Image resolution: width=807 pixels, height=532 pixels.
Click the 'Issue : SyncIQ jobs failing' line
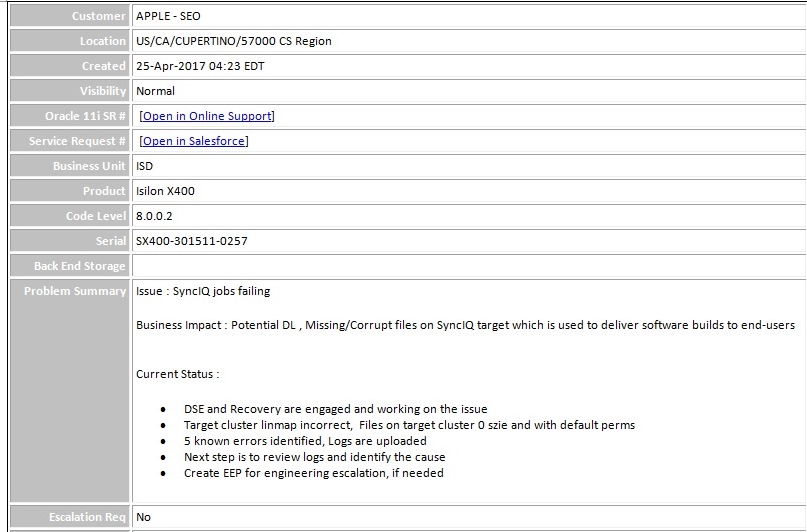click(x=203, y=291)
